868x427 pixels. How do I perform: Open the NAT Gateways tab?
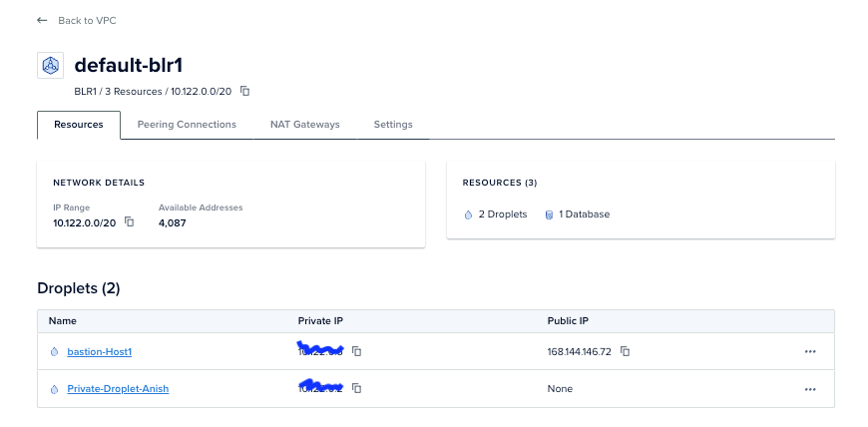(x=305, y=125)
